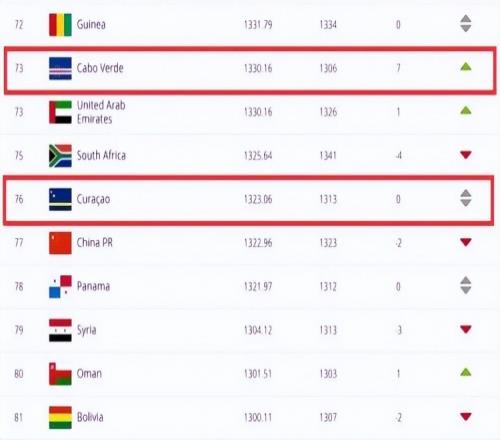The image size is (500, 440).
Task: Click the China PR flag icon
Action: point(60,243)
